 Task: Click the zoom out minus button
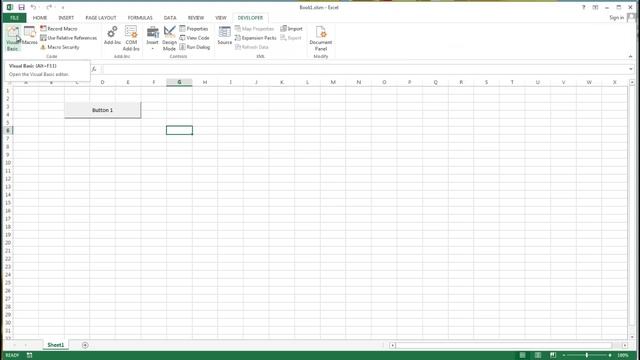pos(564,356)
